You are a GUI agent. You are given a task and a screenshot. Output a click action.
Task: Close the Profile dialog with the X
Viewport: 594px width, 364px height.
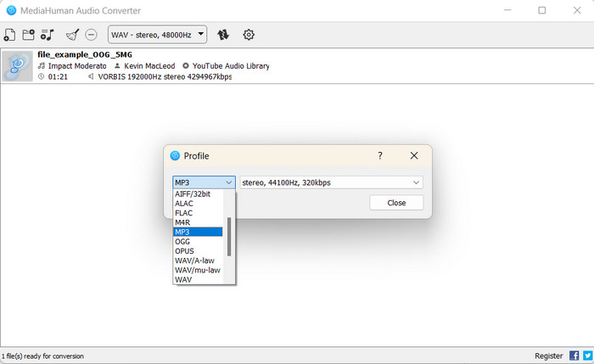coord(414,155)
